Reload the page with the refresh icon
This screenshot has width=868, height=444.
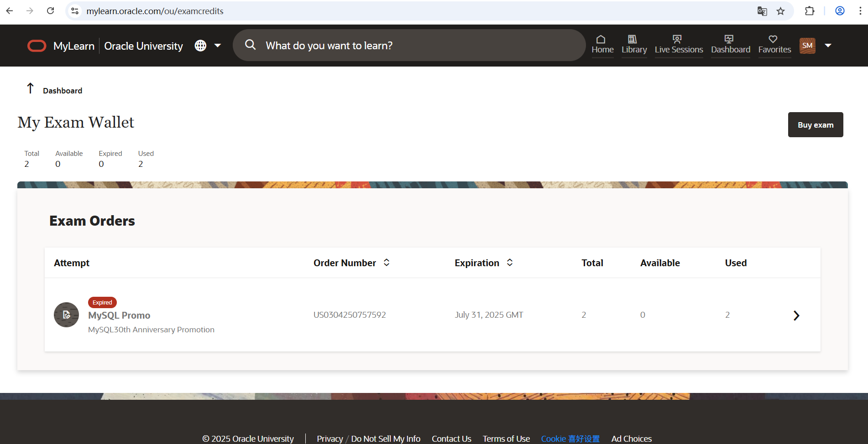[x=50, y=11]
